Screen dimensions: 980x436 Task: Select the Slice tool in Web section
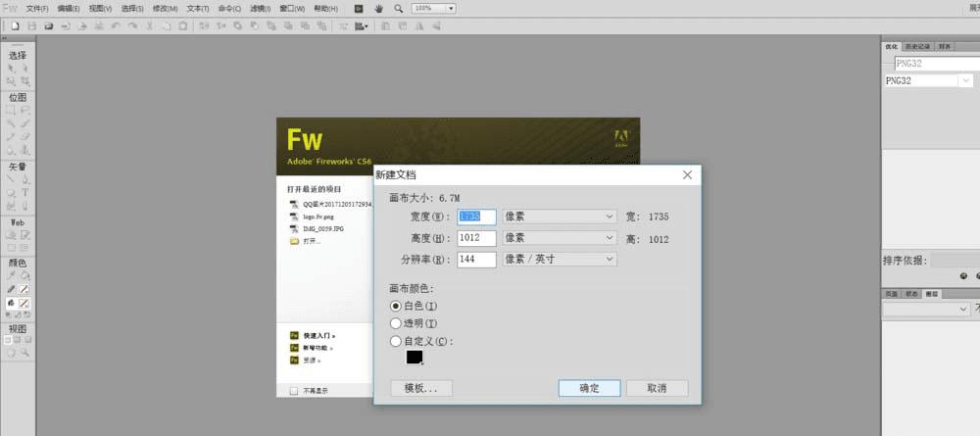(x=25, y=235)
